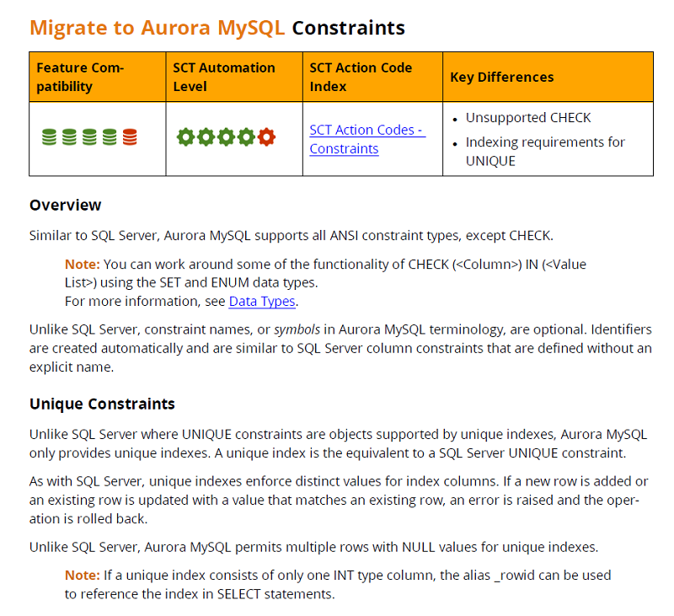Click the Note label about _rowid alias
This screenshot has height=616, width=674.
click(82, 576)
